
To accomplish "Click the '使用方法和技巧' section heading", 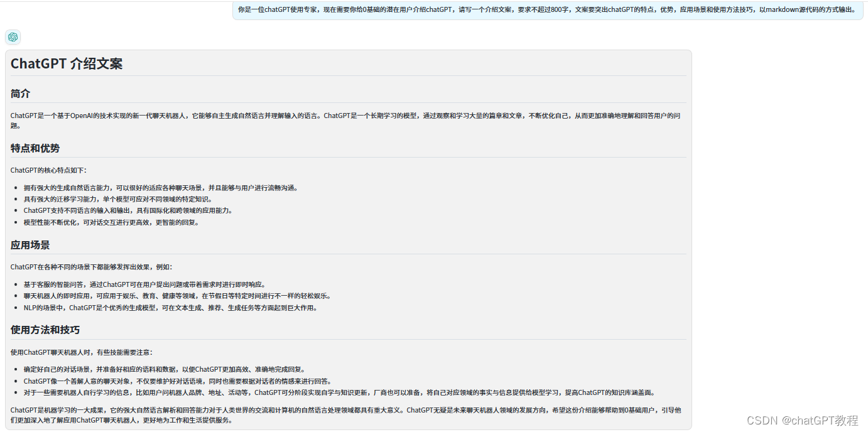I will point(45,330).
